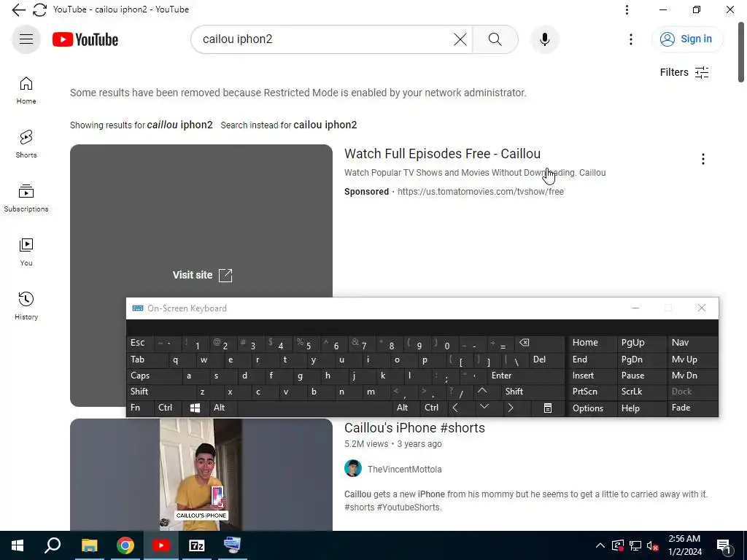Toggle Caps key on On-Screen Keyboard
The width and height of the screenshot is (747, 560).
[155, 376]
